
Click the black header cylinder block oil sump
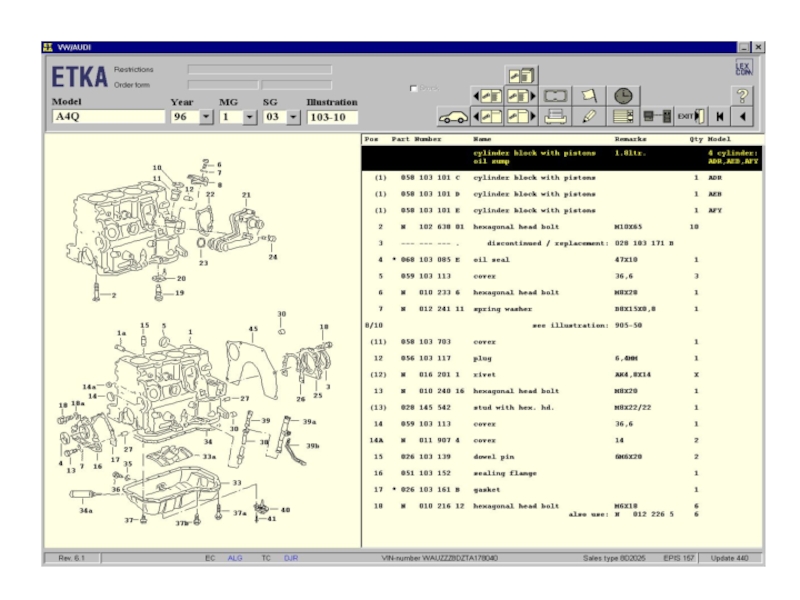[562, 158]
